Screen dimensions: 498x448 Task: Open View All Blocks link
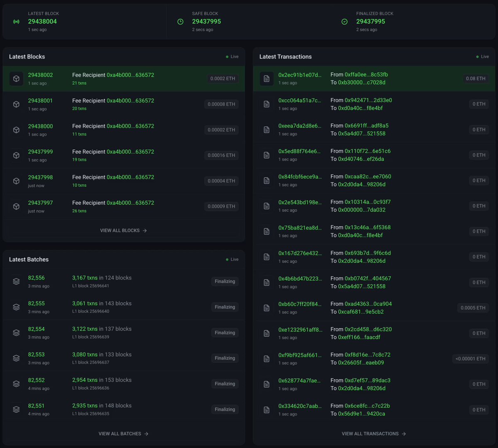point(123,230)
